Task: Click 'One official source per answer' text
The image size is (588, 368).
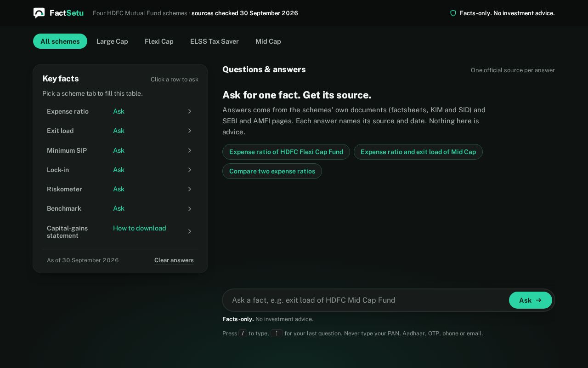Action: point(513,70)
